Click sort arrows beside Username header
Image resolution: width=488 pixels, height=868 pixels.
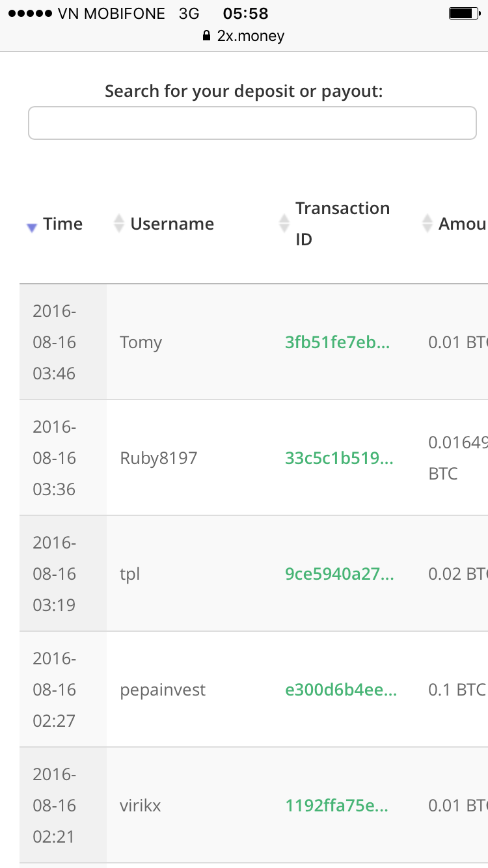click(x=118, y=224)
